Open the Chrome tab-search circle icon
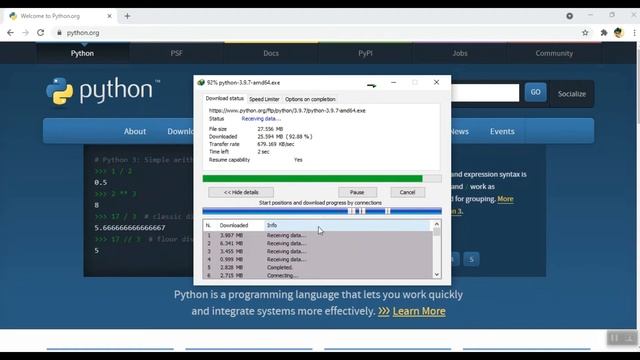640x360 pixels. pyautogui.click(x=569, y=16)
